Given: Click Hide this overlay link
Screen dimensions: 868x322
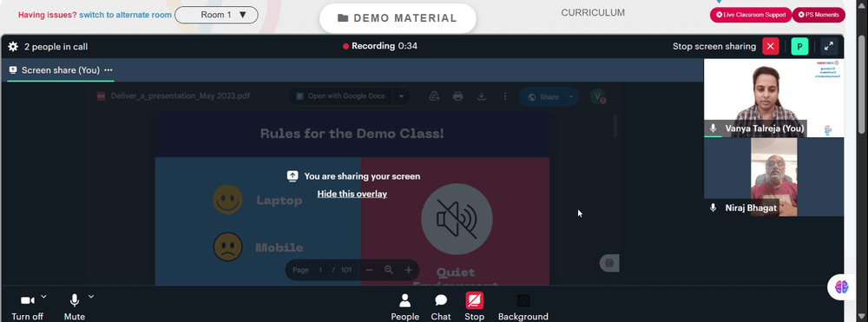Looking at the screenshot, I should pyautogui.click(x=352, y=194).
